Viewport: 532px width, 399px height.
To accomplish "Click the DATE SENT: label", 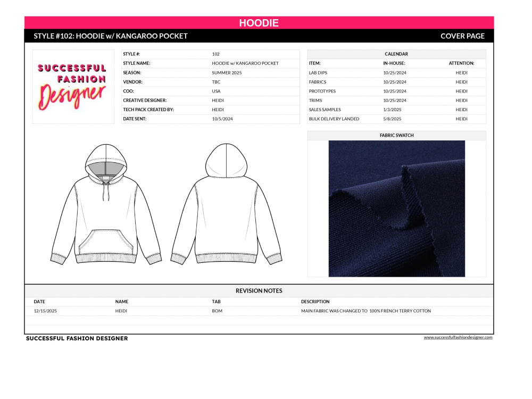I will pyautogui.click(x=135, y=119).
